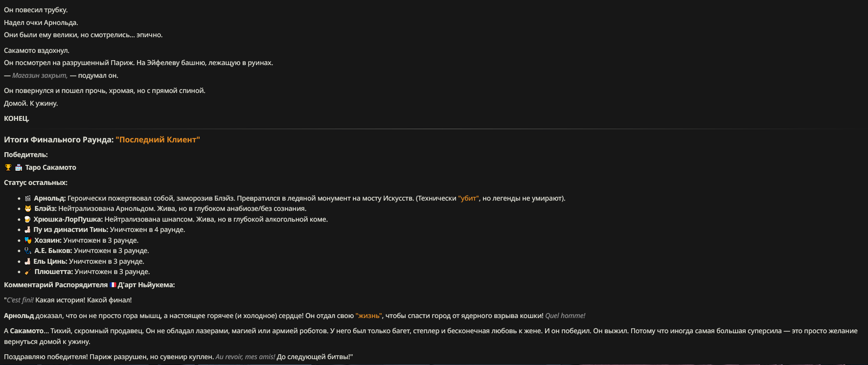The image size is (868, 365).
Task: Click the foot emoji by Пу из династии Тинь
Action: 27,229
